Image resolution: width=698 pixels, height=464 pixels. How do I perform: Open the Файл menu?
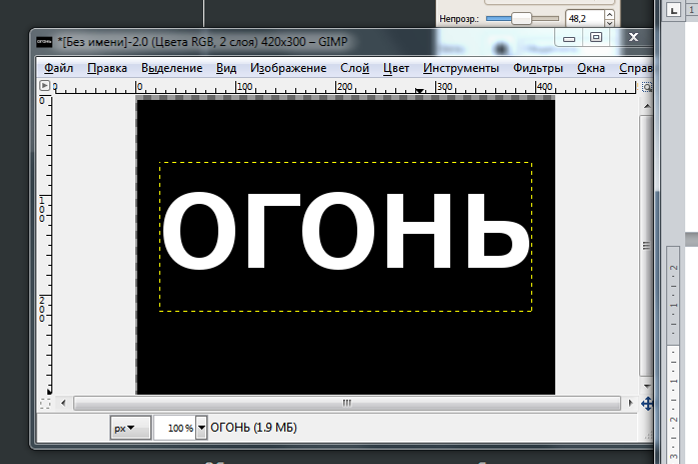pos(58,68)
